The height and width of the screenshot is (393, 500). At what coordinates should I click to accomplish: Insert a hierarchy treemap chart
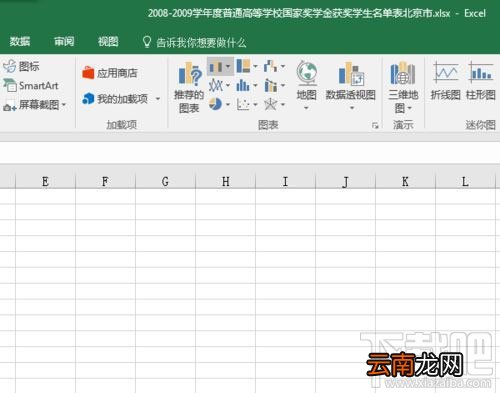(x=243, y=66)
